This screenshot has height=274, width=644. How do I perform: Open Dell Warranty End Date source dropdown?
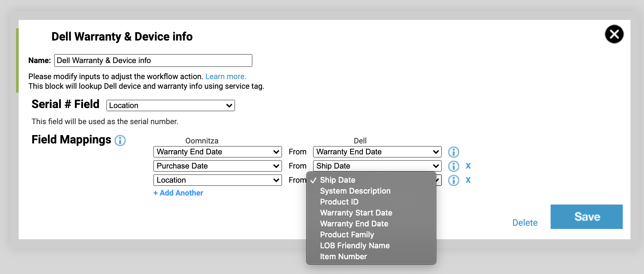click(377, 152)
